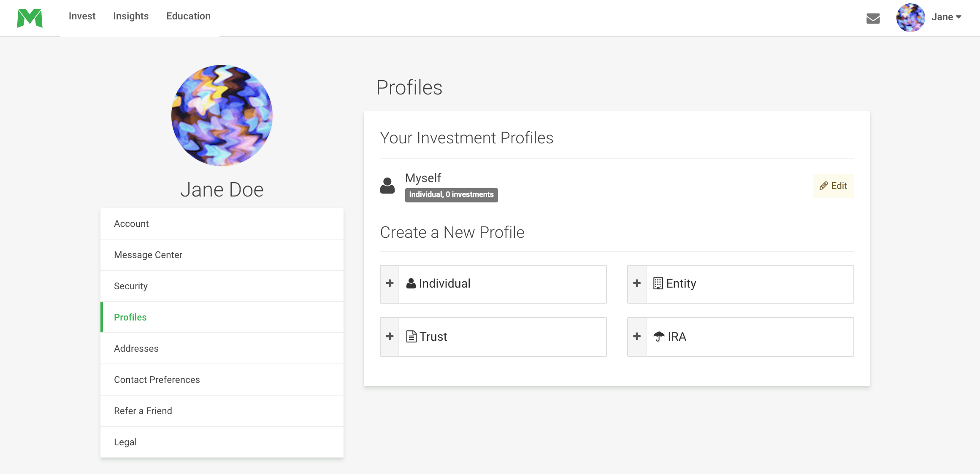Viewport: 980px width, 474px height.
Task: Expand the Jane user dropdown
Action: coord(946,17)
